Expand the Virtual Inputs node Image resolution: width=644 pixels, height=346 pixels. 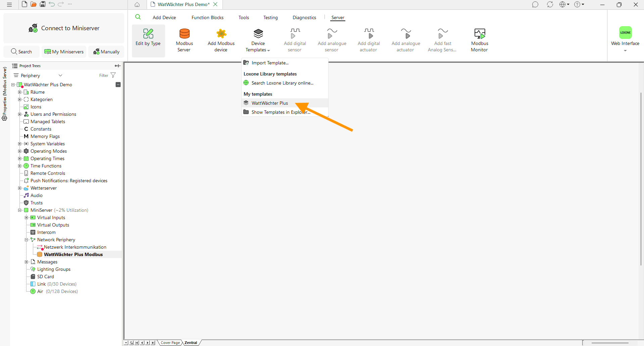[x=27, y=217]
